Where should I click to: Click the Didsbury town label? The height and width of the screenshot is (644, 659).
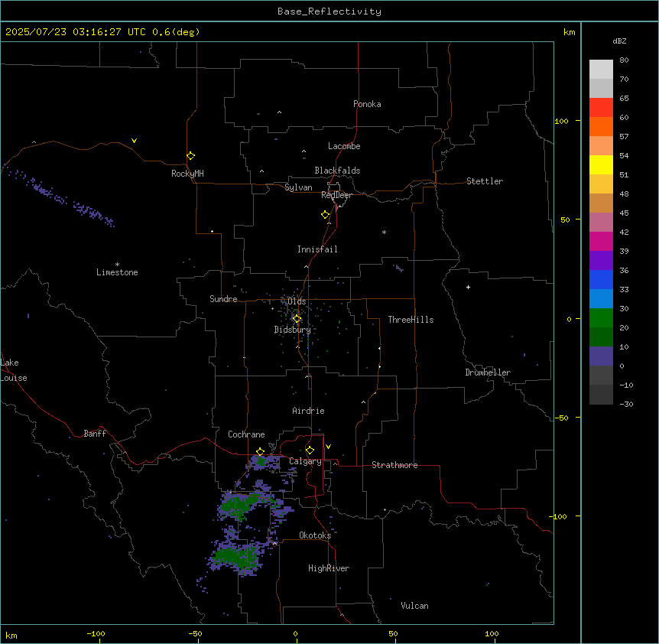pos(293,330)
